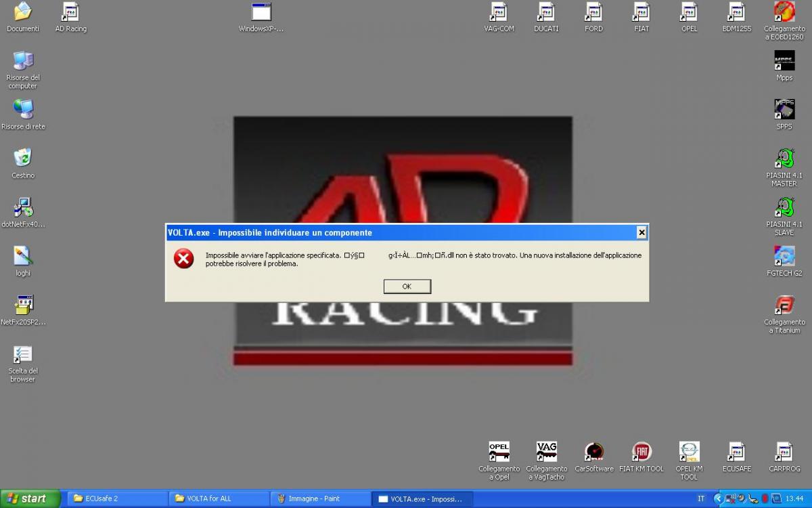Launch the OPEL KM TOOL shortcut
The height and width of the screenshot is (508, 812).
pos(689,461)
